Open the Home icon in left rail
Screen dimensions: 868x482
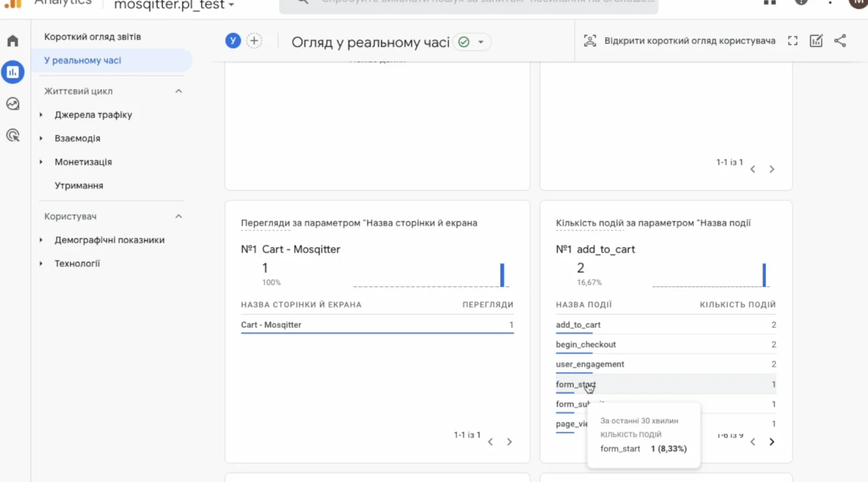(12, 41)
